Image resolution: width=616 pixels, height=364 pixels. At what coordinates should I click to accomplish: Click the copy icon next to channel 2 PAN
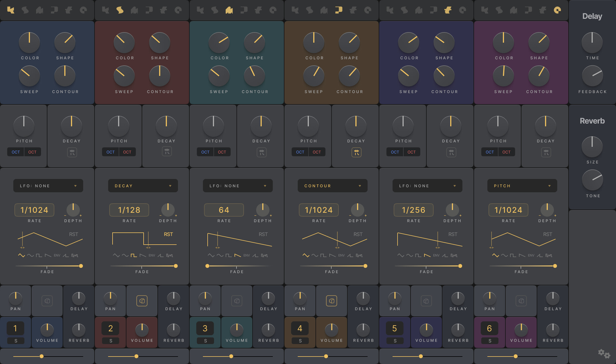[142, 301]
